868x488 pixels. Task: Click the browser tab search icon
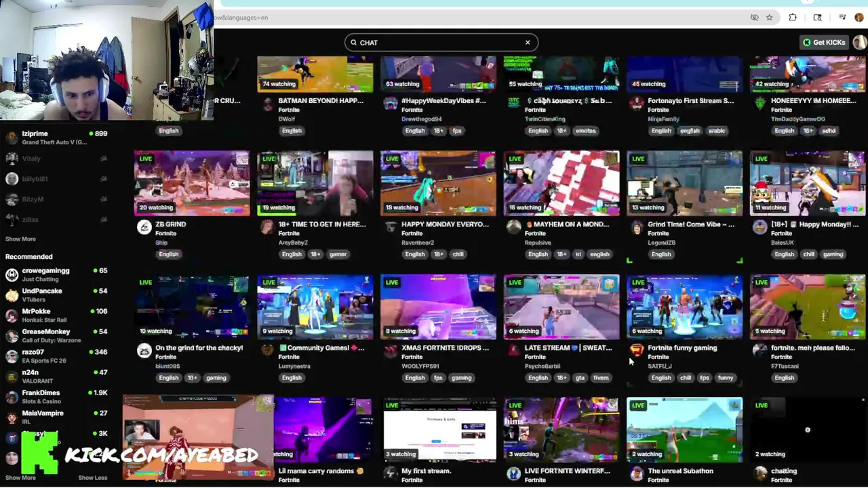point(817,18)
